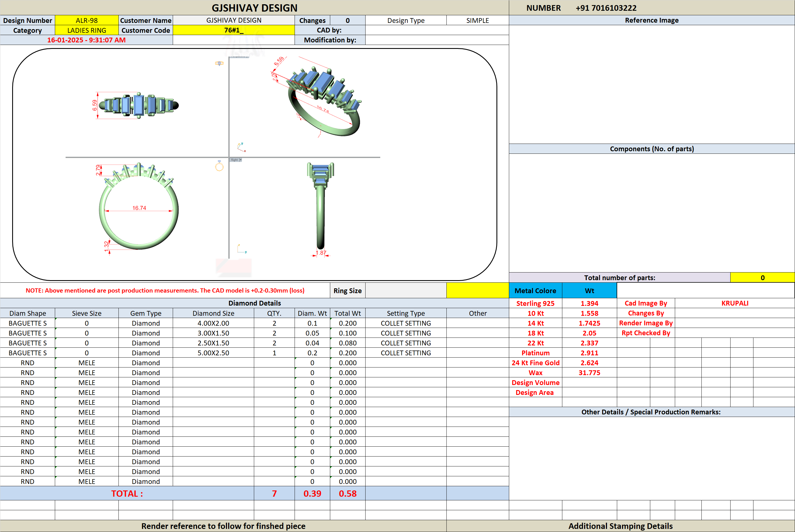
Task: Select the front-view ring circle render
Action: tap(139, 206)
